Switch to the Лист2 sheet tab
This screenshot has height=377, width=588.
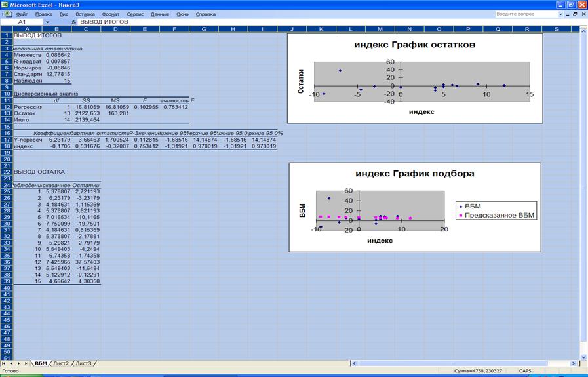pyautogui.click(x=62, y=363)
